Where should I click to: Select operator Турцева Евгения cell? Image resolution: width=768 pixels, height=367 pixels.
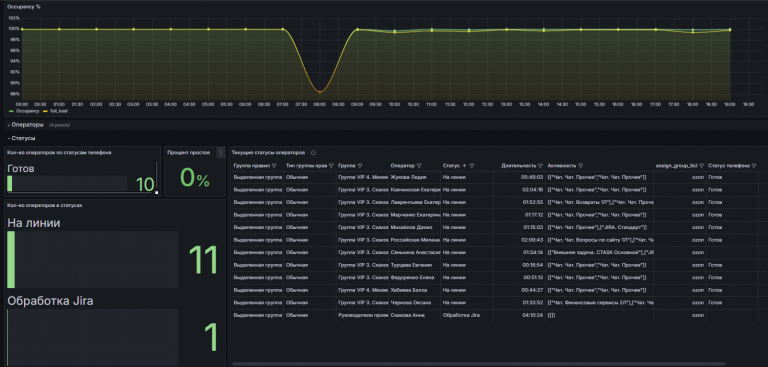coord(414,265)
